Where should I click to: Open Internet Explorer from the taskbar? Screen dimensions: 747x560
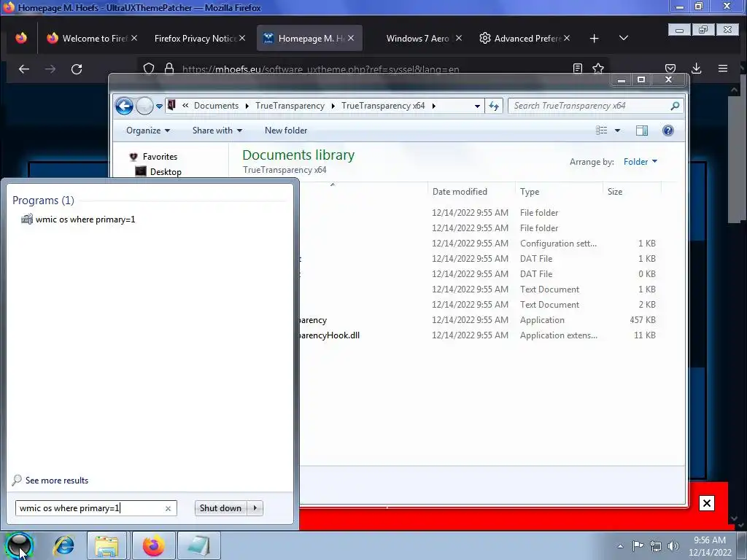[x=63, y=545]
